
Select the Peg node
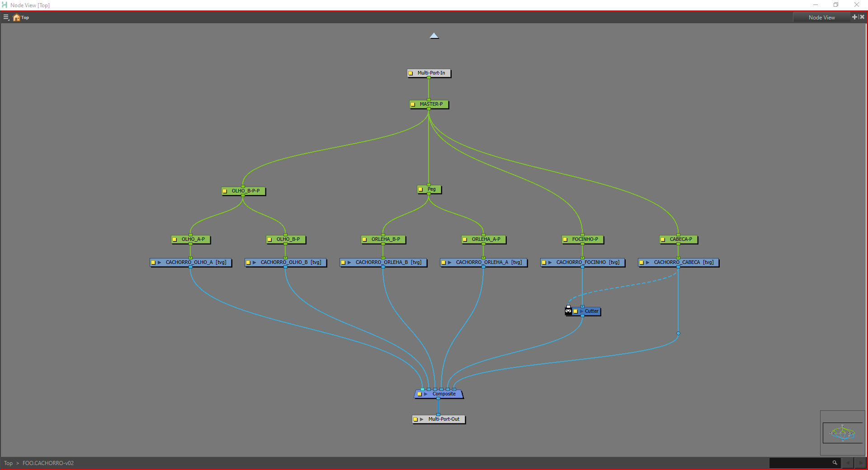coord(432,189)
